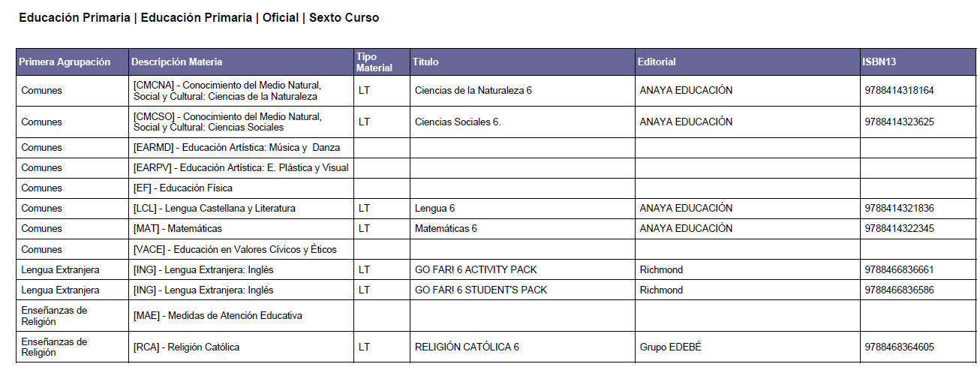Click GO FAR! 6 ACTIVITY PACK title

(476, 269)
